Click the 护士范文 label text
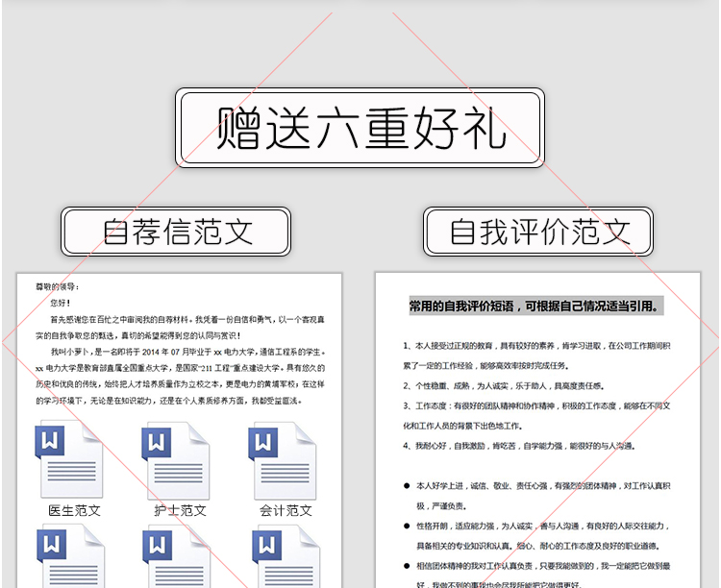 [181, 510]
